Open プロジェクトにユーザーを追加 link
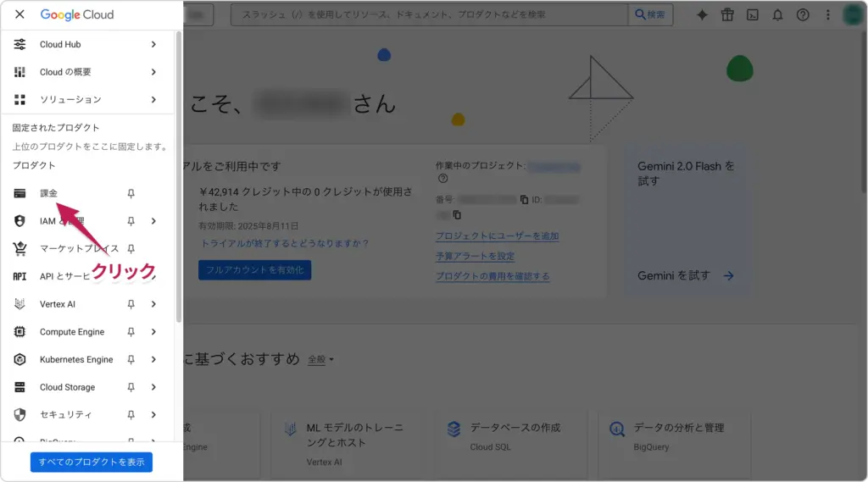 pos(497,235)
